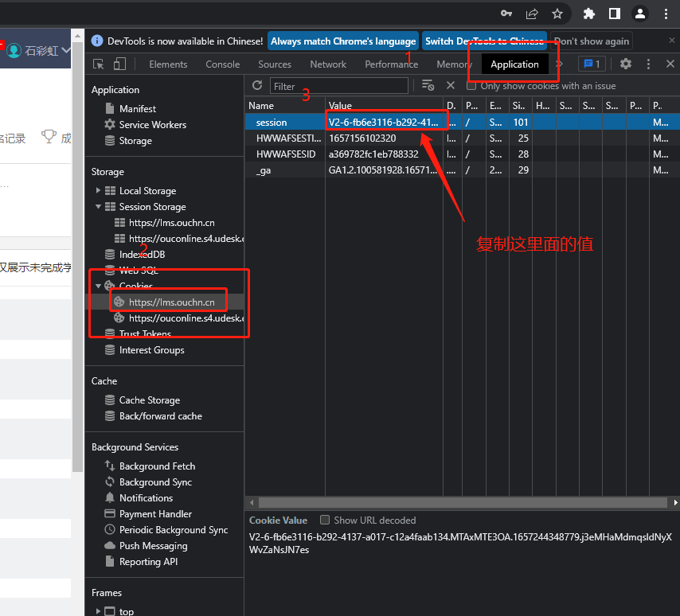680x616 pixels.
Task: Sort cookies by Value header
Action: click(385, 106)
